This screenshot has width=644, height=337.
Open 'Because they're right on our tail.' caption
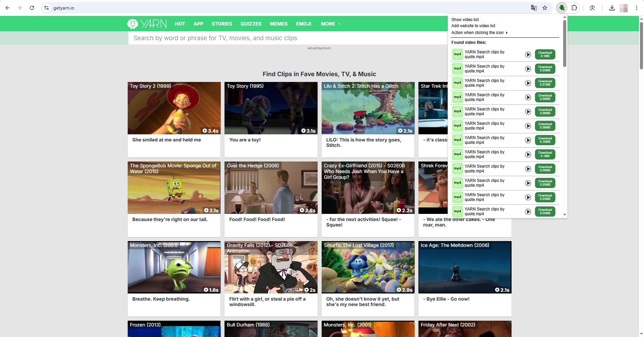pyautogui.click(x=170, y=219)
